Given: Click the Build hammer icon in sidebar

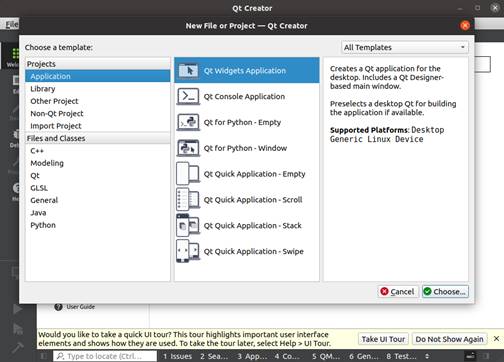Looking at the screenshot, I should (17, 347).
